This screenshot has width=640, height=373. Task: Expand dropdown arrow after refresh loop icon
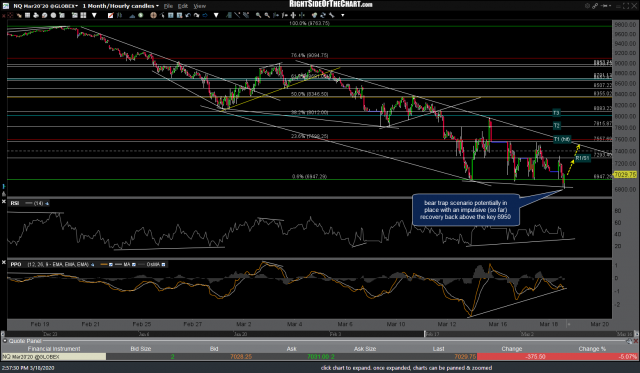[216, 16]
